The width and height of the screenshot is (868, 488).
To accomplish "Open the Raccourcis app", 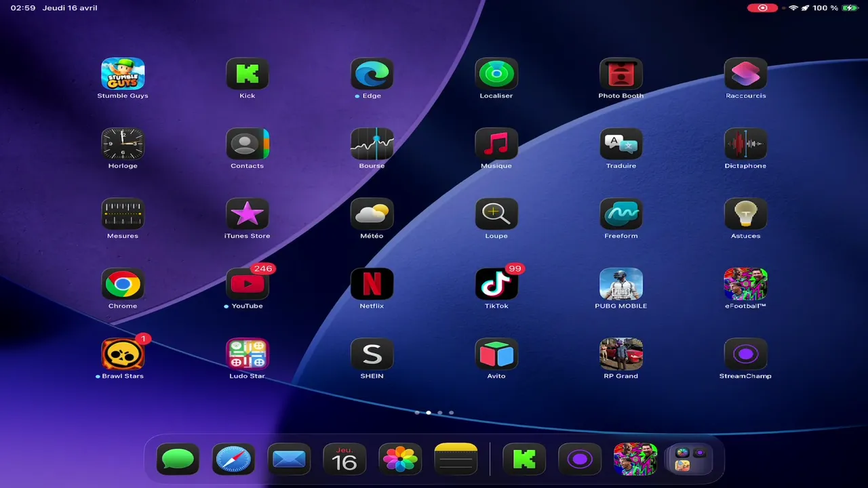I will click(x=746, y=73).
